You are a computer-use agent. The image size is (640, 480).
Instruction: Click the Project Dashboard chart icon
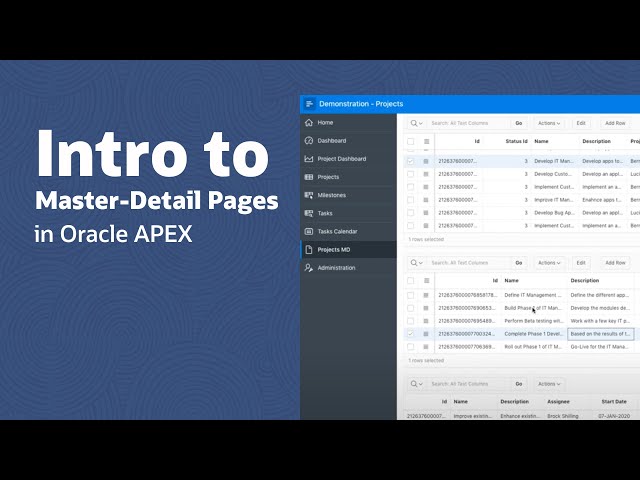(x=309, y=159)
